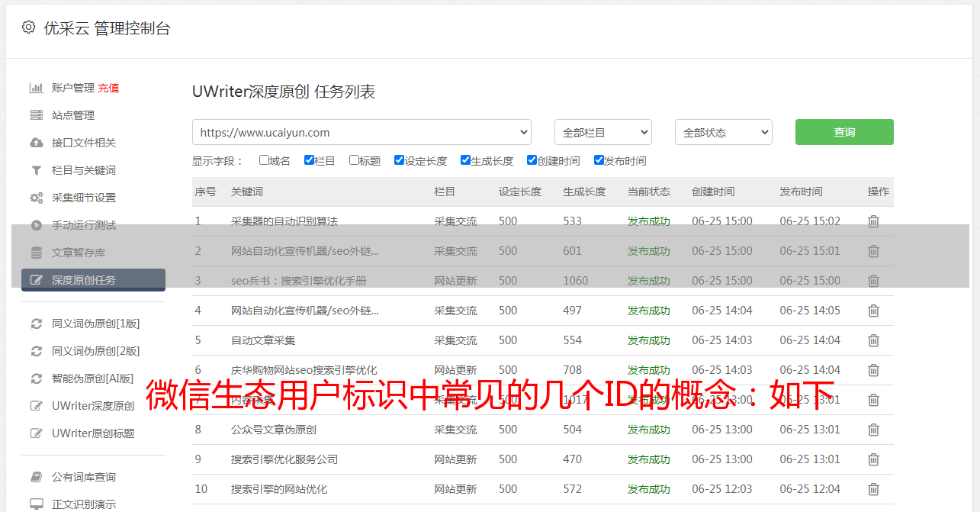Viewport: 980px width, 512px height.
Task: Select 深度原创任务 in the sidebar
Action: (x=93, y=280)
